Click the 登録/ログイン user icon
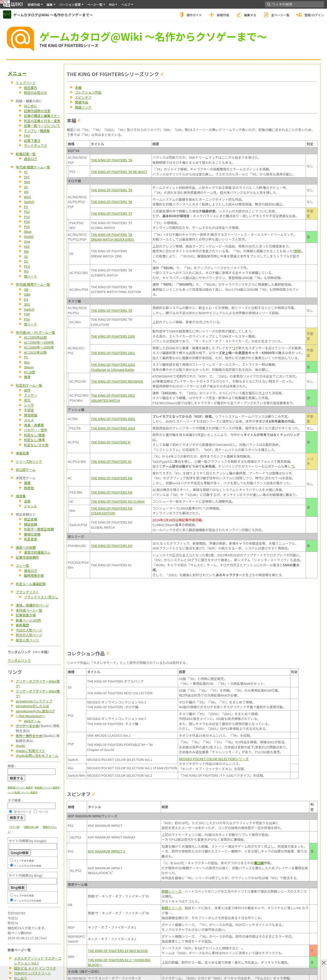This screenshot has height=980, width=327. coord(299,15)
